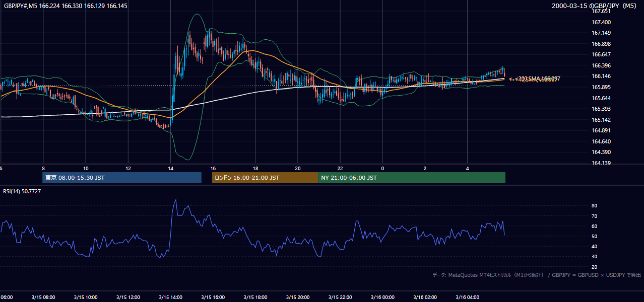Click bottom timeline label 3/15 08:00

click(x=43, y=297)
